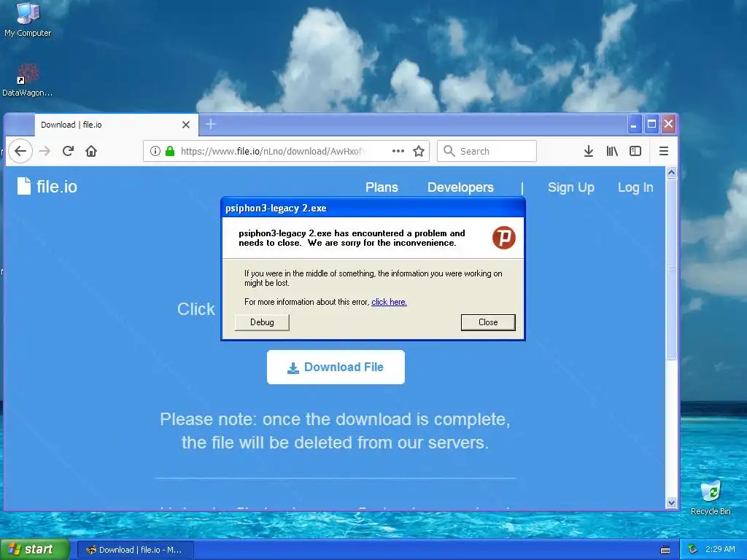Reload the file.io page

(68, 151)
